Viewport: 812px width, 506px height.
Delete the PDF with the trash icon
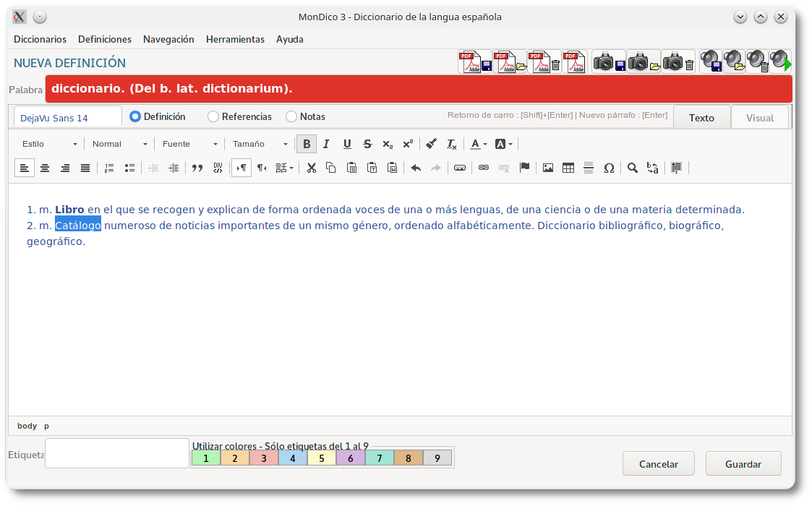coord(544,62)
